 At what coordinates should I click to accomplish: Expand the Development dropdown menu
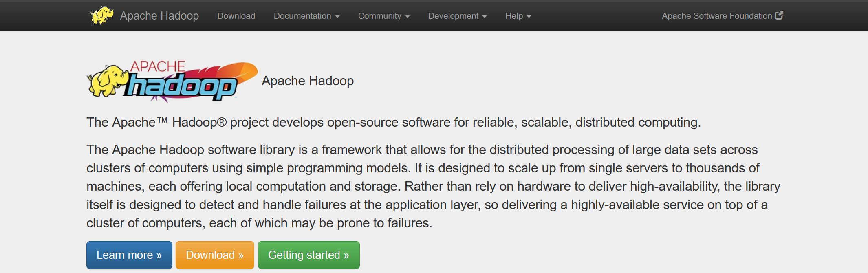pos(458,16)
